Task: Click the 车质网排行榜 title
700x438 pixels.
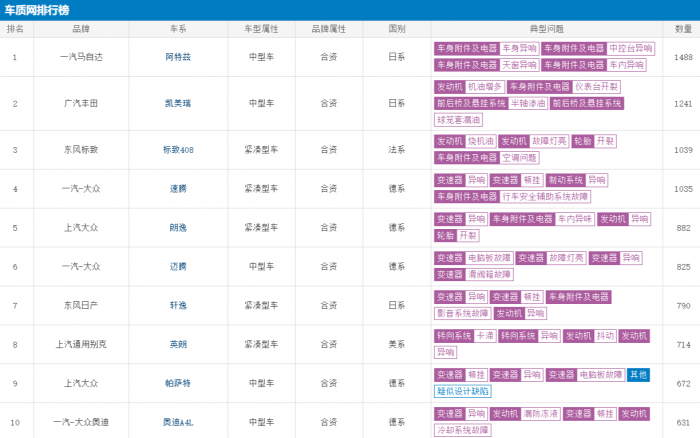Action: coord(37,10)
